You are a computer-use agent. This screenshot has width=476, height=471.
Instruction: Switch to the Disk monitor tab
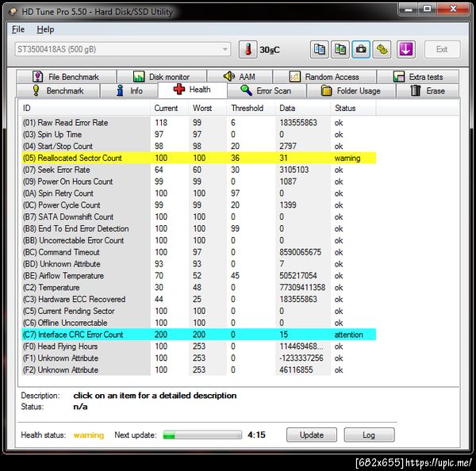162,77
